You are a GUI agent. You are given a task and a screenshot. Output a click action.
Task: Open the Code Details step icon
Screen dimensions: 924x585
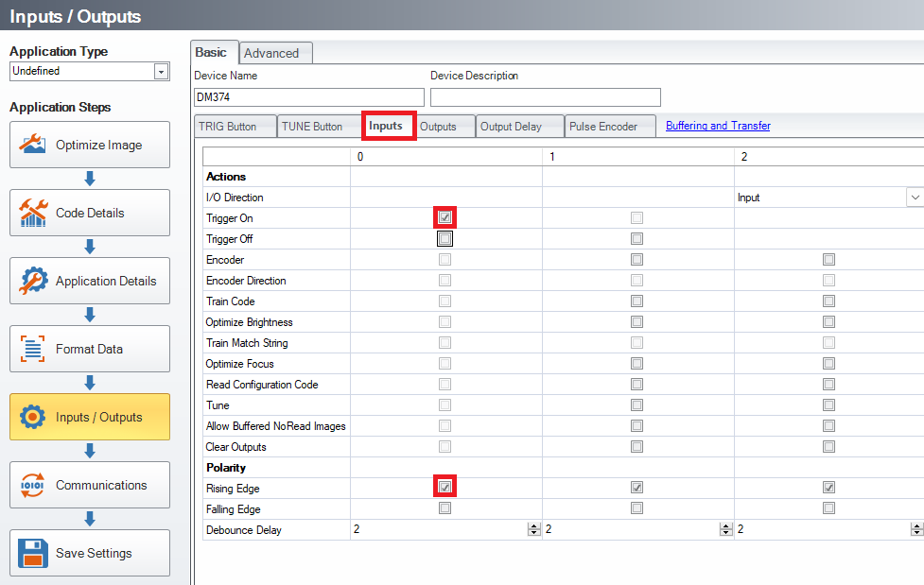point(33,214)
